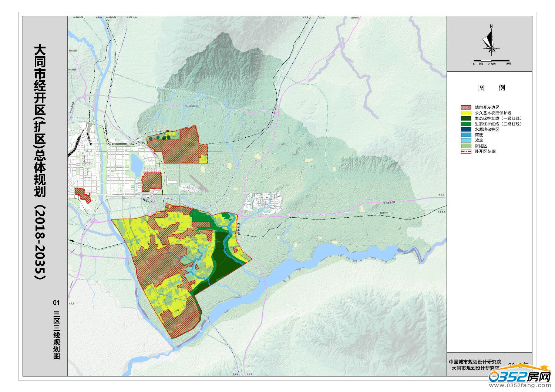
Task: Click the dark green 一级红线 legend swatch
Action: 466,118
